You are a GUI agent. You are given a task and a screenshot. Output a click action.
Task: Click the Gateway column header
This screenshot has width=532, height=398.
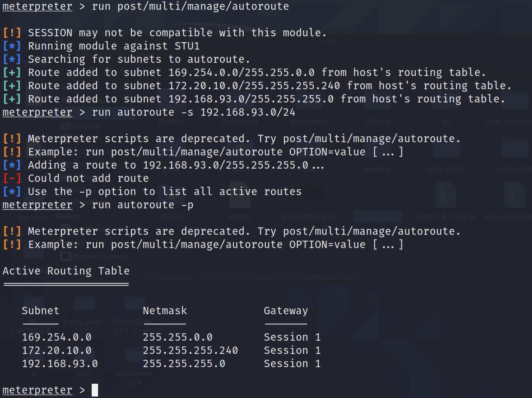pos(286,311)
